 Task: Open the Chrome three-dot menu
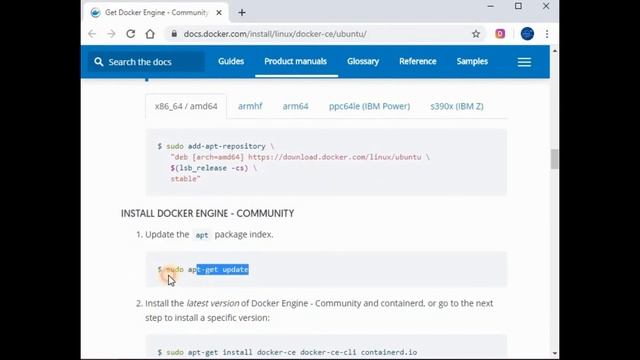547,34
